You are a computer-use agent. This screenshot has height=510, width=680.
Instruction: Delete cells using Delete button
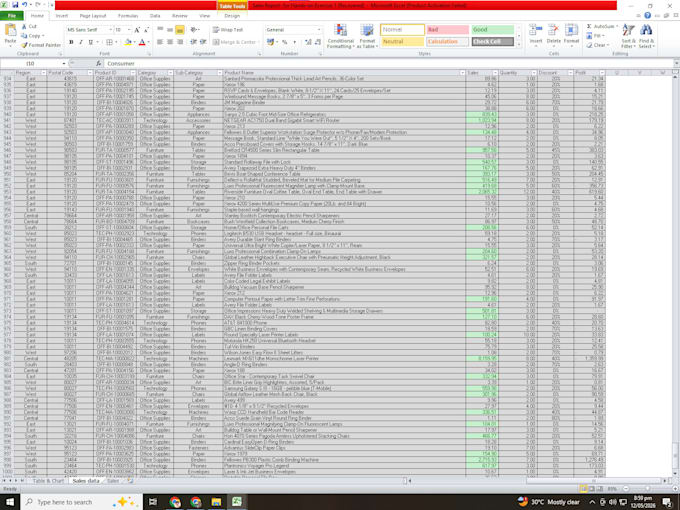point(553,35)
